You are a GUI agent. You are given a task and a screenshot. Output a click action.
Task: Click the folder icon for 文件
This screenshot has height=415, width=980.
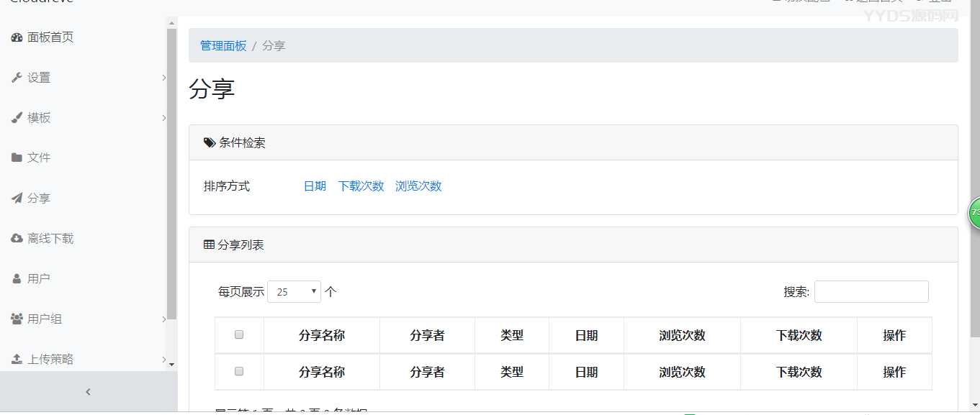point(17,158)
